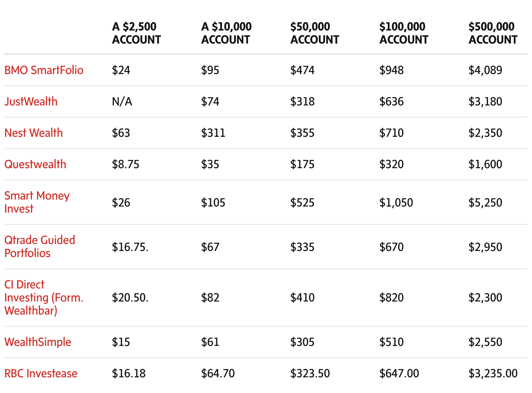Click the $5,250 Smart Money Invest cell
Viewport: 532px width, 393px height.
[x=485, y=203]
